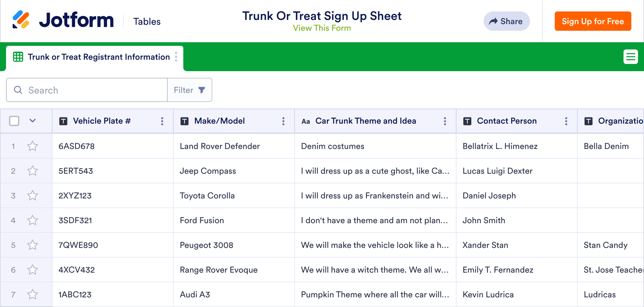Open the green hamburger menu icon
The width and height of the screenshot is (644, 307).
click(x=630, y=57)
